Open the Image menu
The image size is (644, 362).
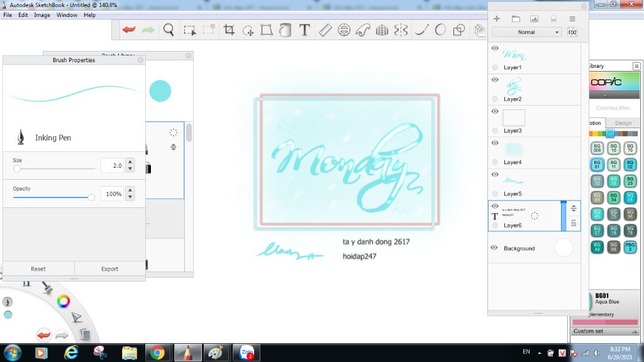(42, 15)
